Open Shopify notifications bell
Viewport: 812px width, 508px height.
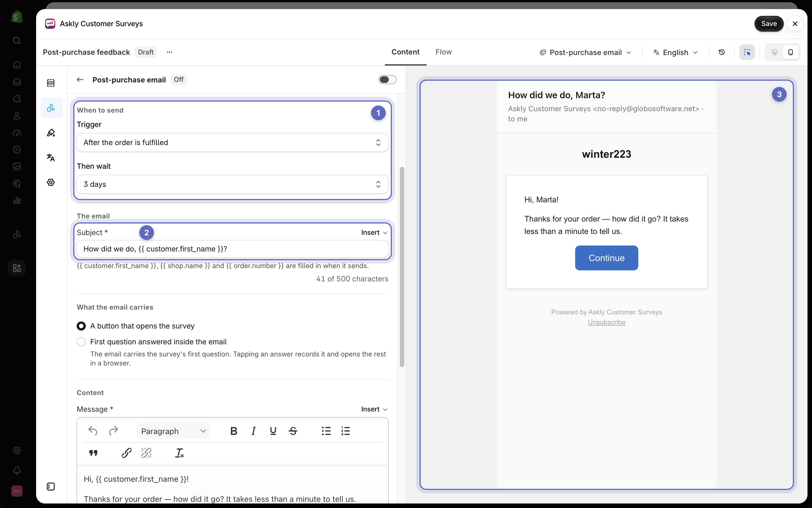(17, 470)
